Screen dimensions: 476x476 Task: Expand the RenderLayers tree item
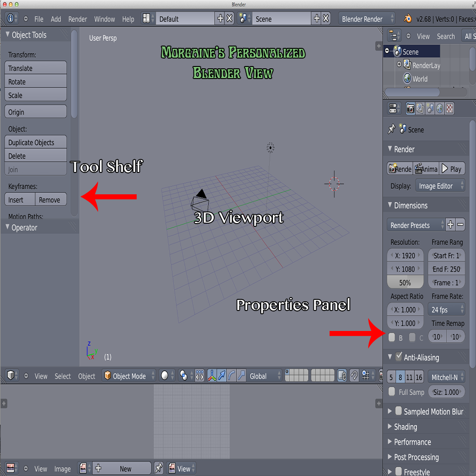click(399, 64)
